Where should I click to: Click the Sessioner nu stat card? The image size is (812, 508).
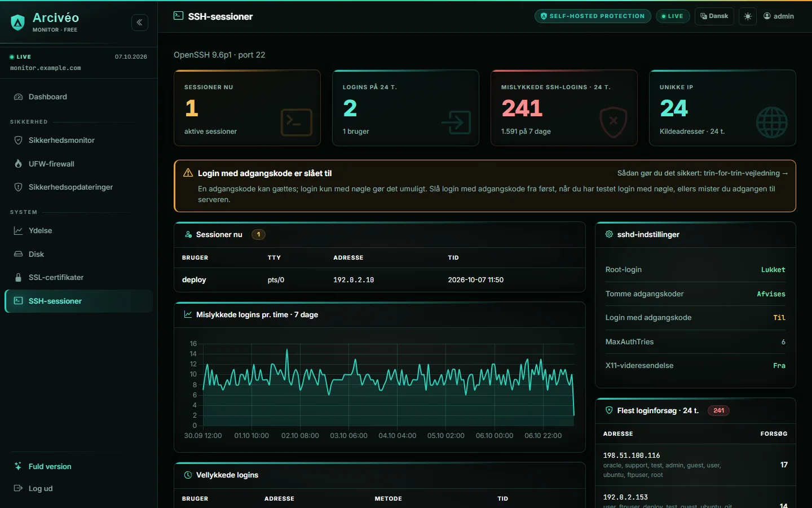click(x=248, y=108)
